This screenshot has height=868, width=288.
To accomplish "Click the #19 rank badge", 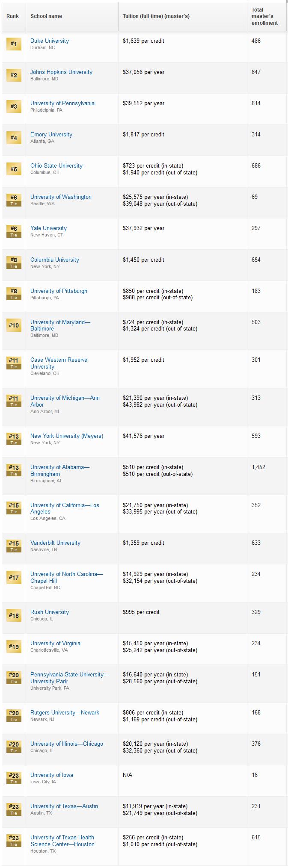I will (14, 647).
